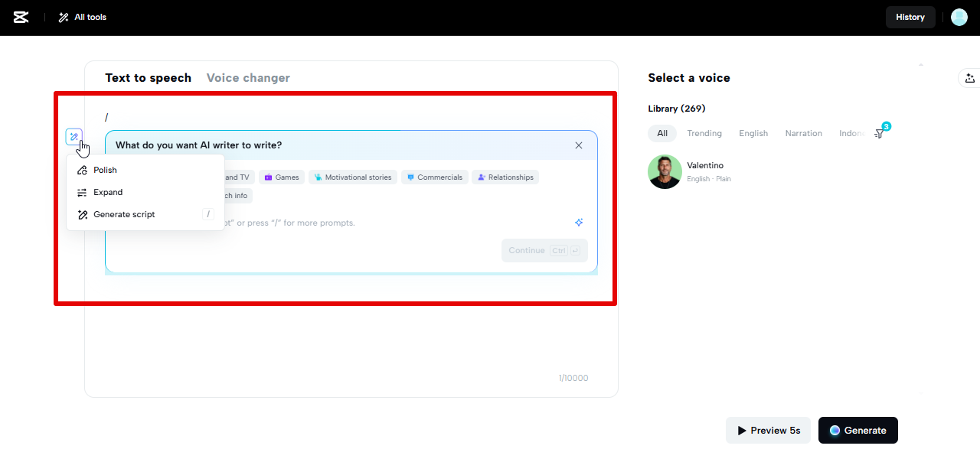Screen dimensions: 980x462
Task: Click the sparkle icon in the prompt field
Action: [580, 223]
